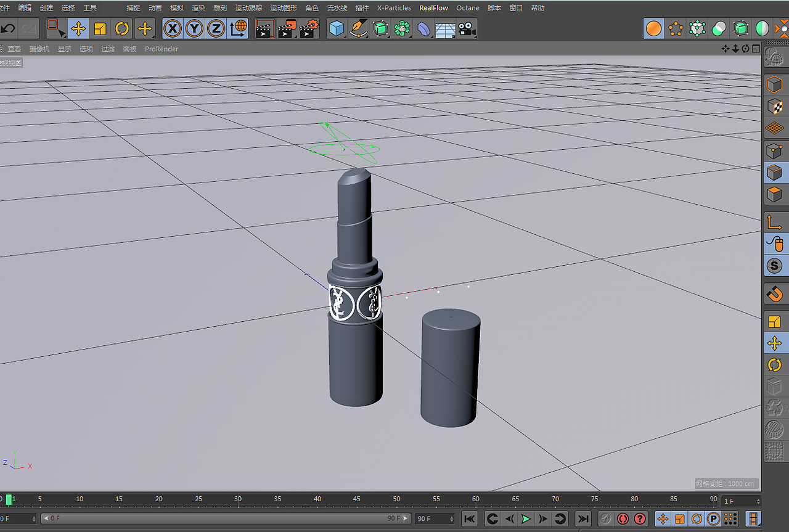The height and width of the screenshot is (532, 789).
Task: Go to end of timeline
Action: point(583,519)
